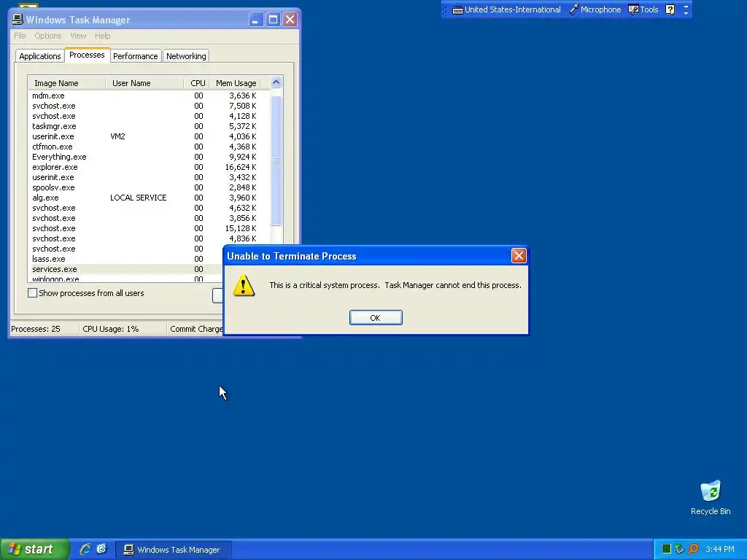This screenshot has width=747, height=560.
Task: Click the green CPU meter tray icon
Action: (x=667, y=549)
